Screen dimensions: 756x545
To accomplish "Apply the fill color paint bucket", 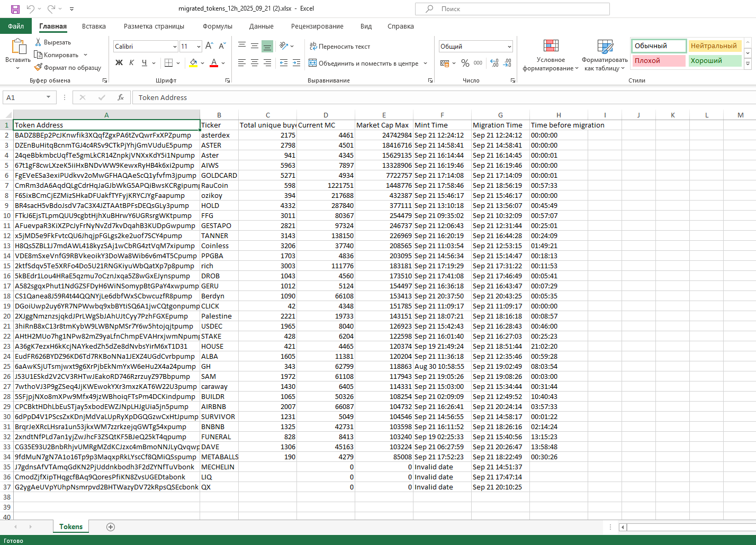I will pyautogui.click(x=193, y=63).
